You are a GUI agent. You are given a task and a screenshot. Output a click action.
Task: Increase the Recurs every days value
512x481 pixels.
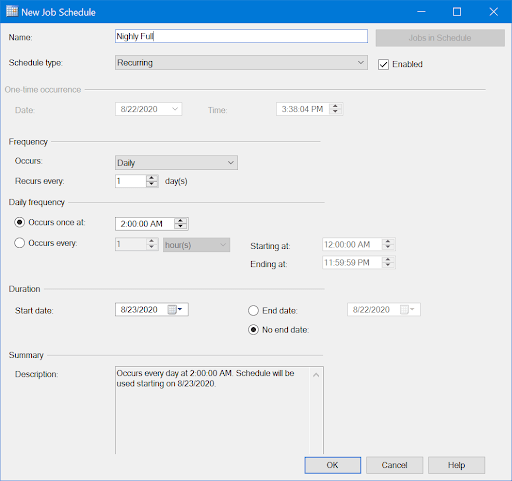(x=152, y=178)
